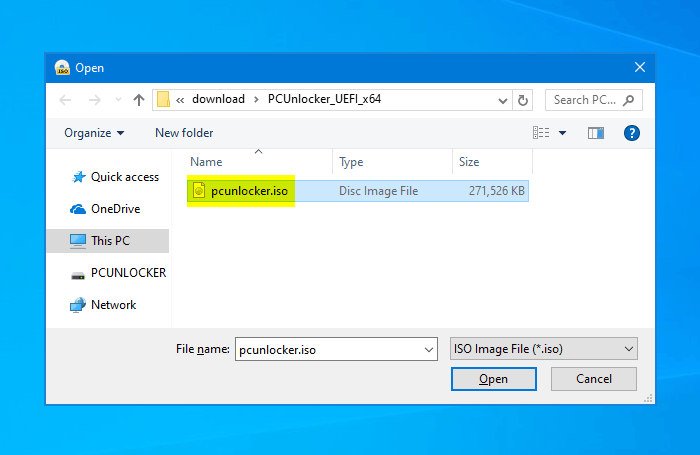700x455 pixels.
Task: Click the Cancel button
Action: pyautogui.click(x=594, y=379)
